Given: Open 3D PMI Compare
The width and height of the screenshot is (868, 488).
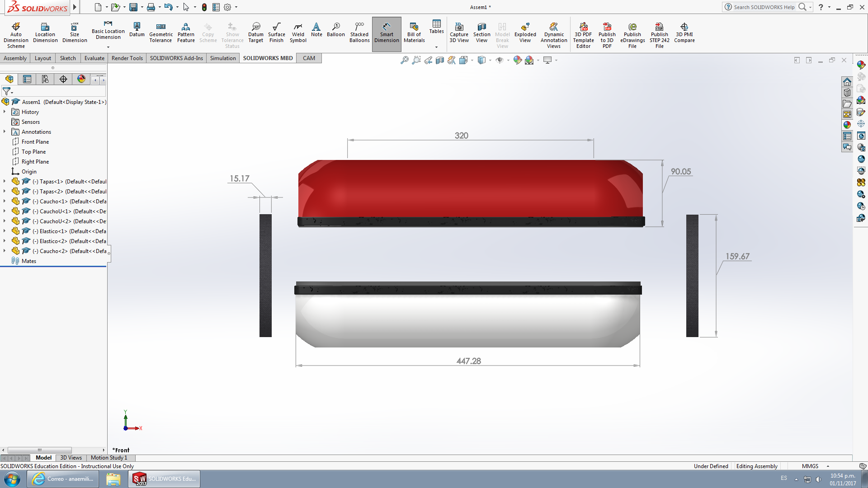Looking at the screenshot, I should tap(684, 33).
